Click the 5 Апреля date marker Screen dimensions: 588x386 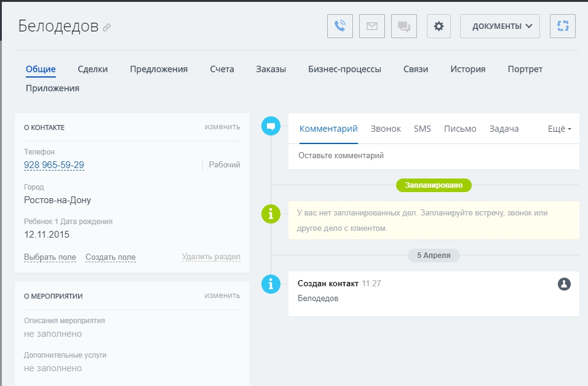click(x=434, y=255)
